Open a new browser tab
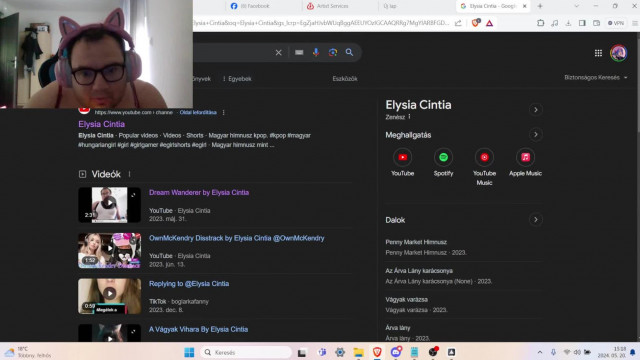Image resolution: width=640 pixels, height=360 pixels. pos(540,6)
